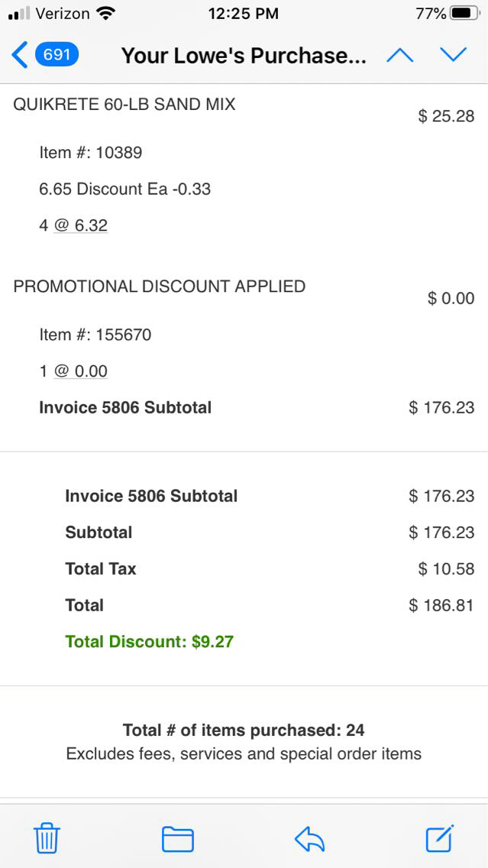488x868 pixels.
Task: Tap the Total # of items purchased line
Action: point(244,730)
